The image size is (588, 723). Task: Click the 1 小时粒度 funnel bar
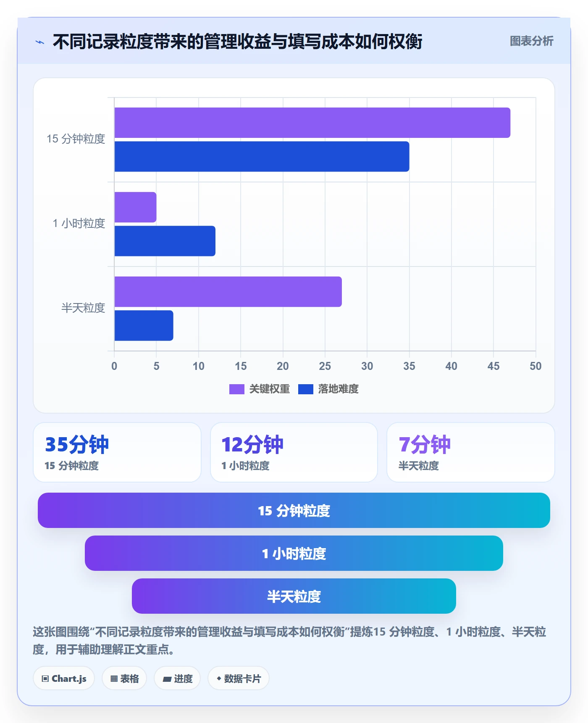point(294,553)
